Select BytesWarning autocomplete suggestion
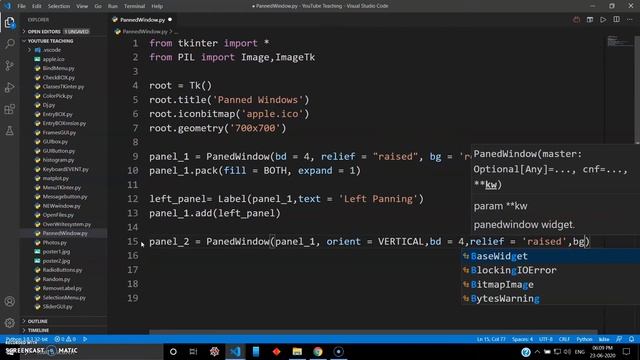 tap(550, 298)
